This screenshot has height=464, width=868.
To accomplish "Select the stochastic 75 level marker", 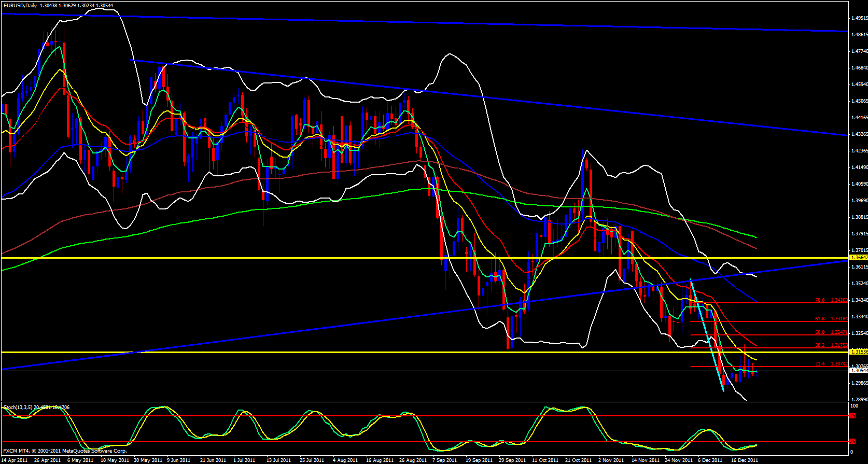I will pyautogui.click(x=852, y=416).
